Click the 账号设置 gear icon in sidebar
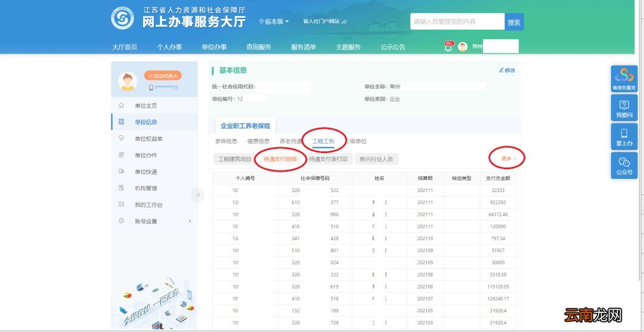Viewport: 644px width, 332px height. point(121,221)
